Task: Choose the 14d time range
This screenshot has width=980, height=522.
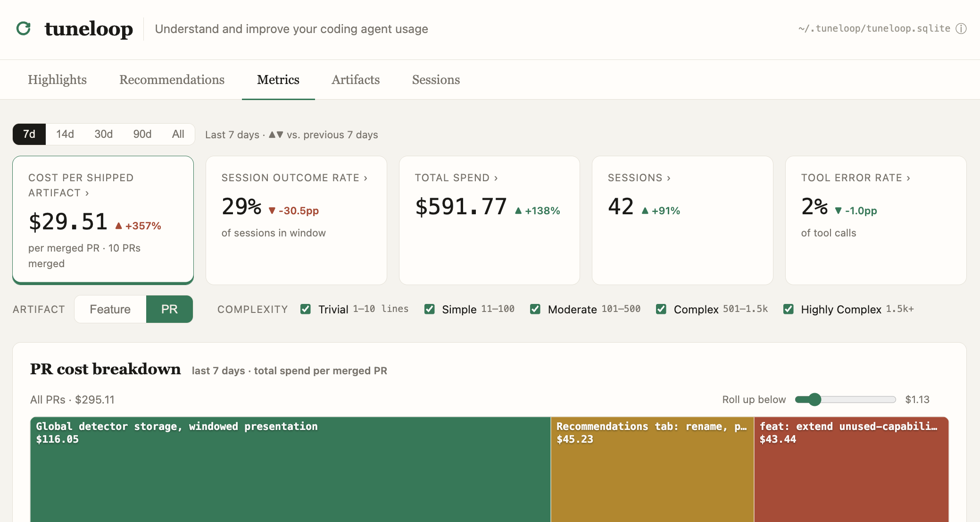Action: pyautogui.click(x=65, y=134)
